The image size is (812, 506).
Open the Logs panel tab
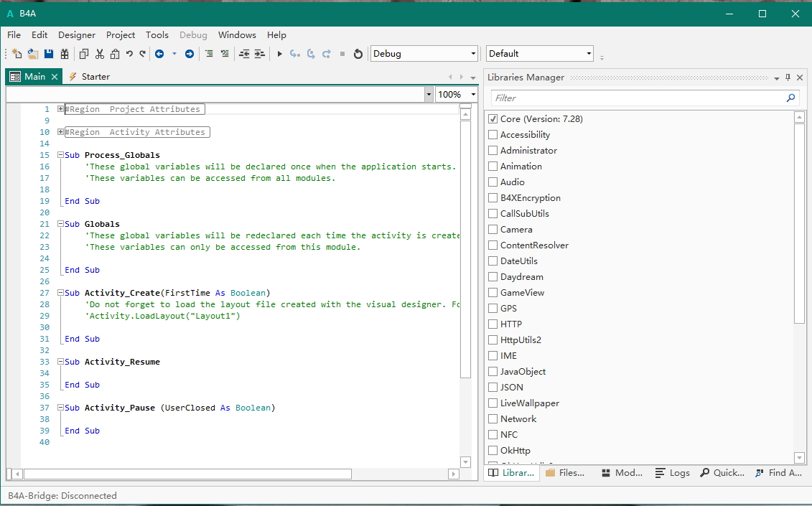tap(673, 473)
